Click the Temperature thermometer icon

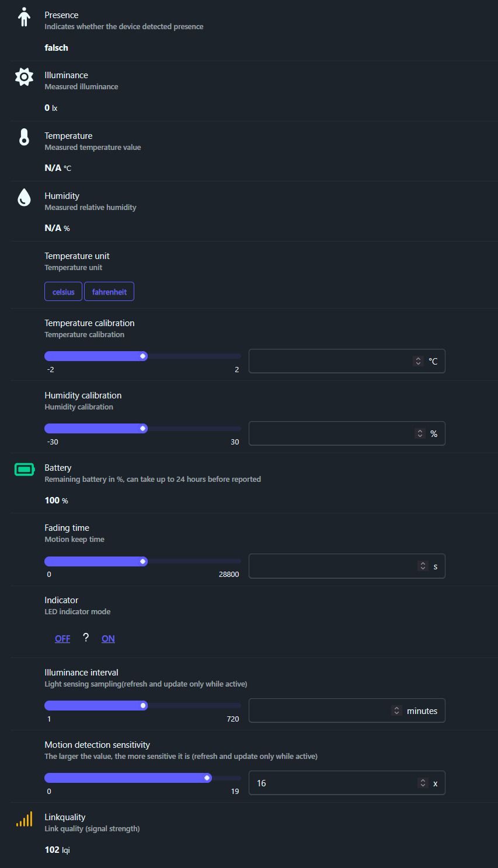(24, 137)
